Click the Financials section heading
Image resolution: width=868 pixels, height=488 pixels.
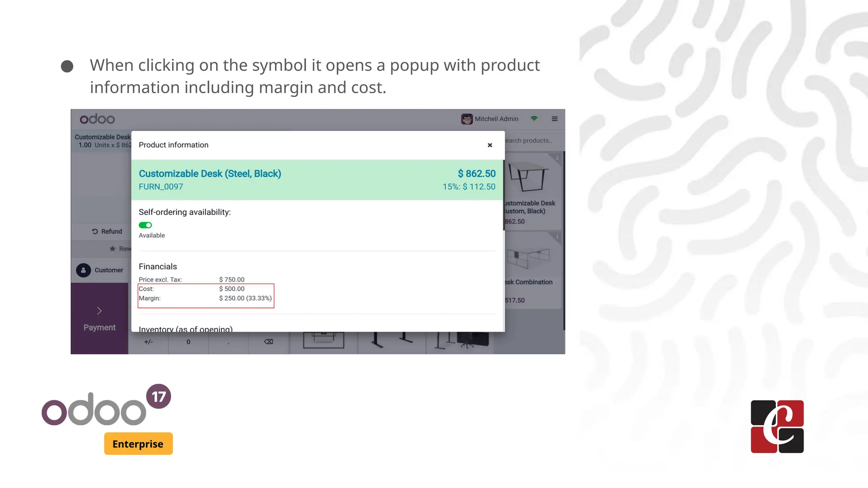click(x=158, y=266)
